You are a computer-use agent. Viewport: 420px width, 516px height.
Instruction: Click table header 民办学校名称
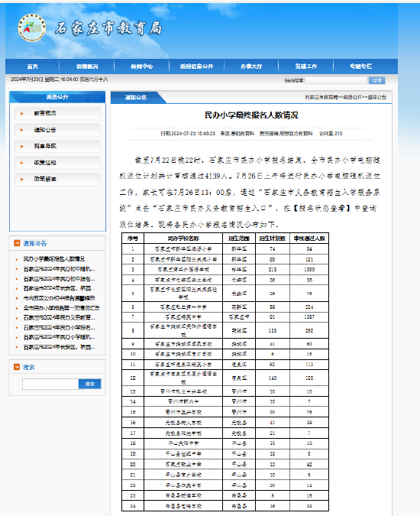click(x=183, y=239)
